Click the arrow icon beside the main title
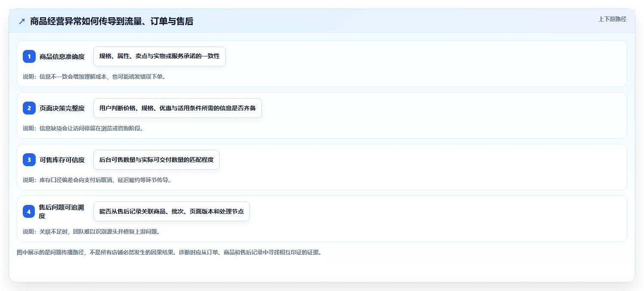The height and width of the screenshot is (291, 644). [22, 21]
